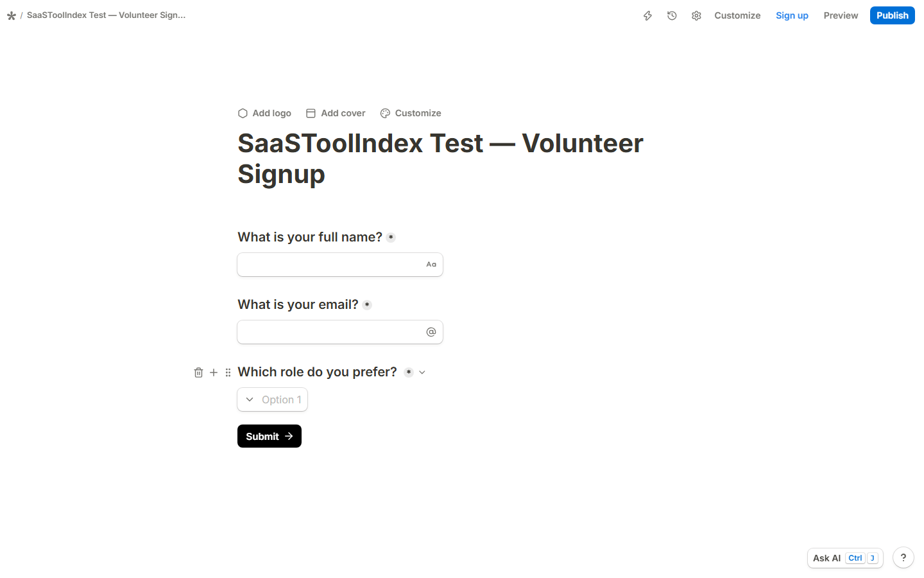The image size is (924, 578).
Task: Click the drag handle beside role question
Action: point(228,372)
